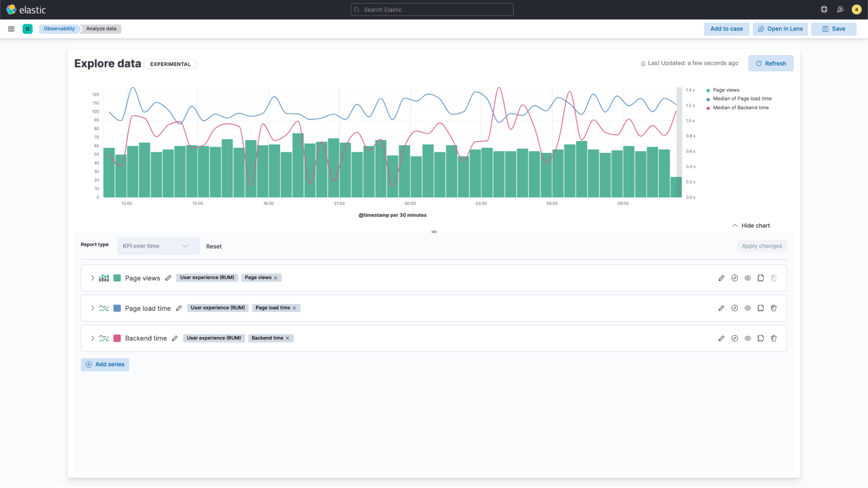Click the line chart type icon for Page load time

point(104,308)
